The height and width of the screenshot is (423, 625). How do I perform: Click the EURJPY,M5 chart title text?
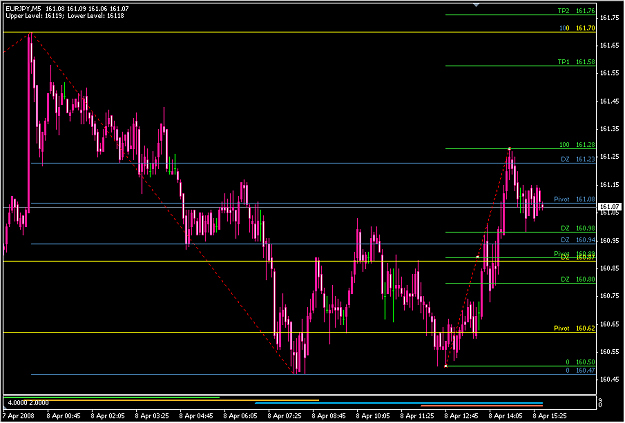coord(23,8)
